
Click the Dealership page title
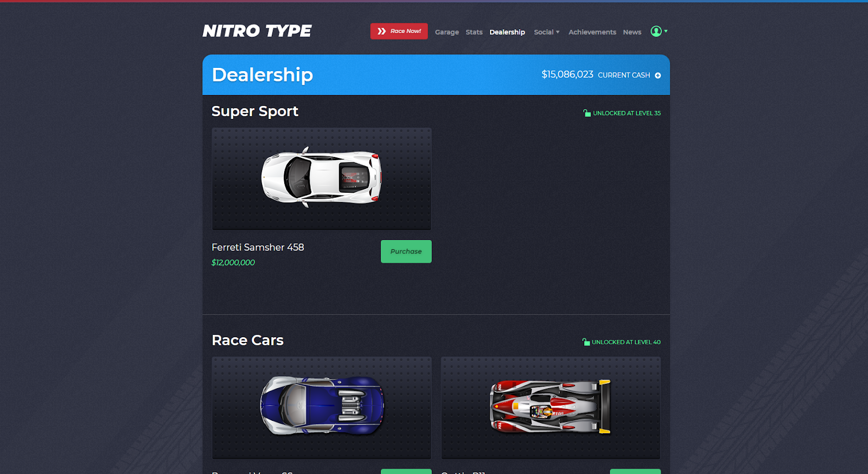point(262,75)
